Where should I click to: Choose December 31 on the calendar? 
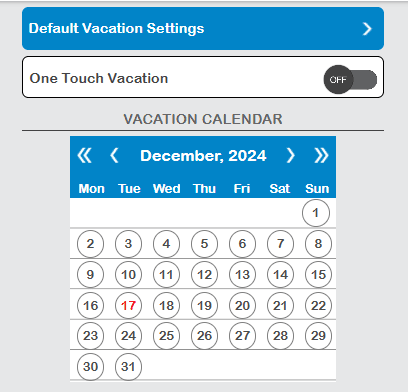(128, 367)
